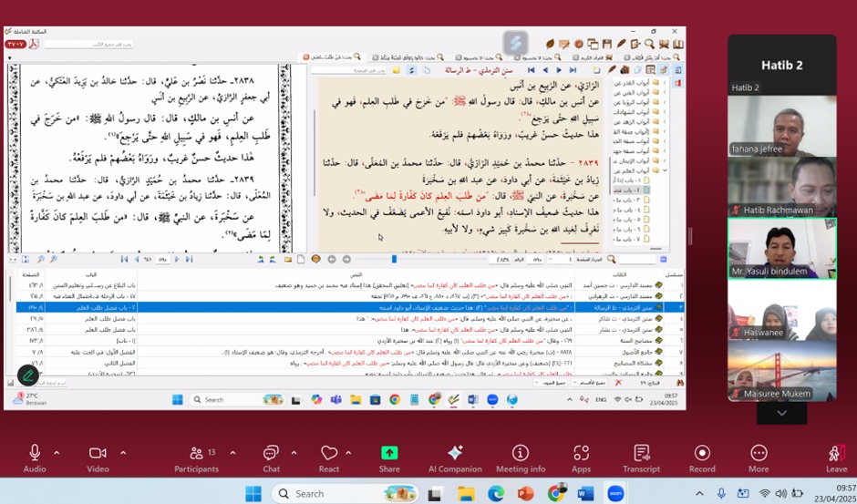The height and width of the screenshot is (504, 857).
Task: Sort by الباب column header
Action: pyautogui.click(x=91, y=274)
